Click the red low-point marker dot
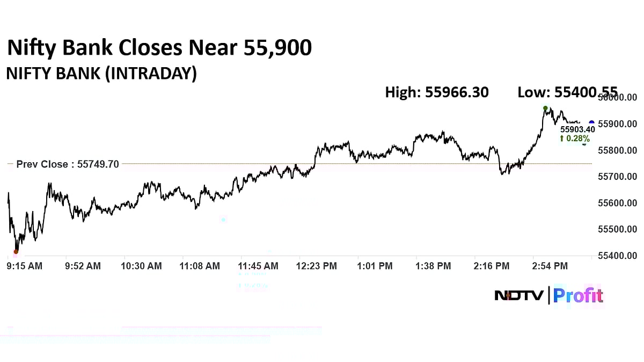644x362 pixels. [16, 251]
